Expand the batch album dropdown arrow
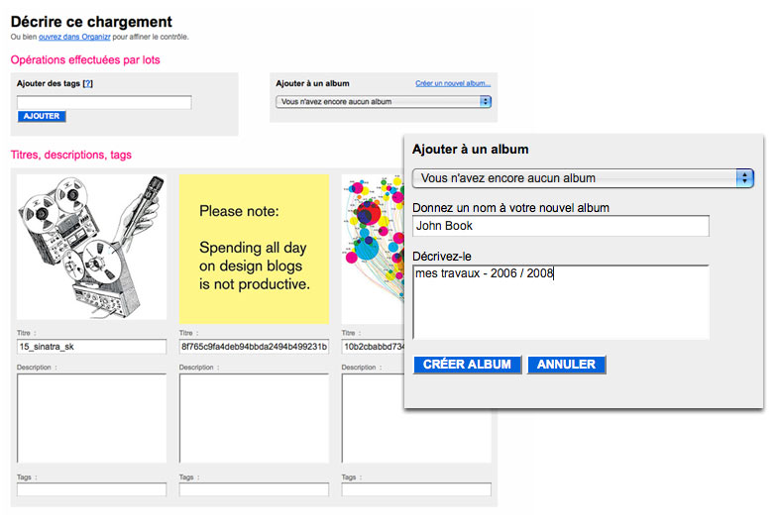 (x=485, y=102)
